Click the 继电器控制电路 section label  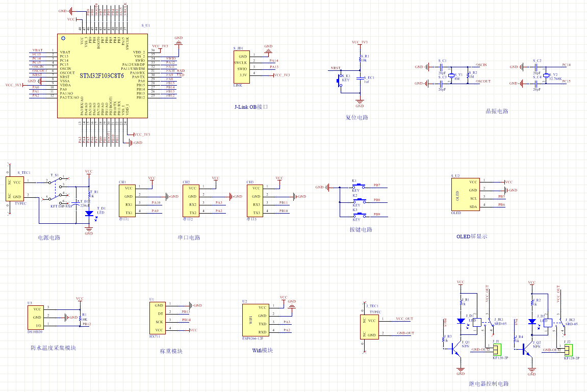(489, 384)
